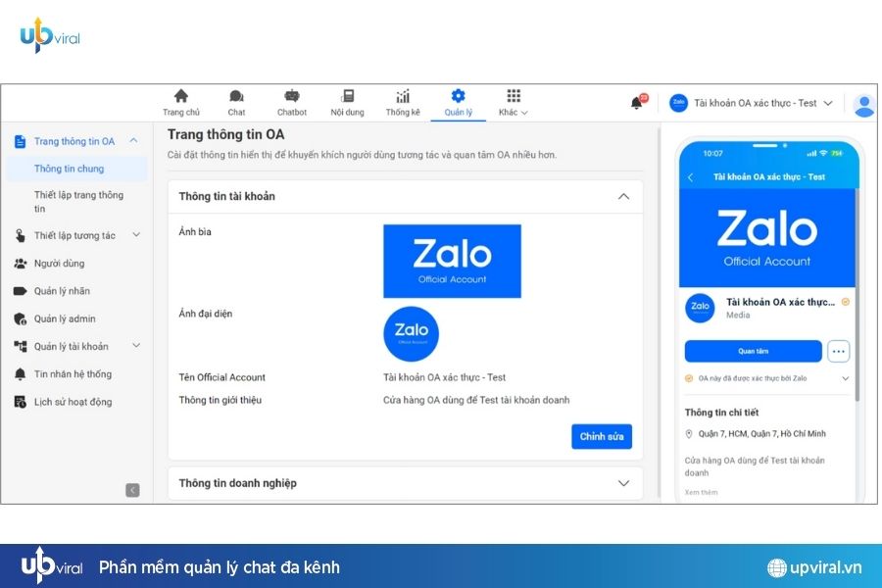Select the Quản lý gear icon
Image resolution: width=882 pixels, height=588 pixels.
pos(459,96)
